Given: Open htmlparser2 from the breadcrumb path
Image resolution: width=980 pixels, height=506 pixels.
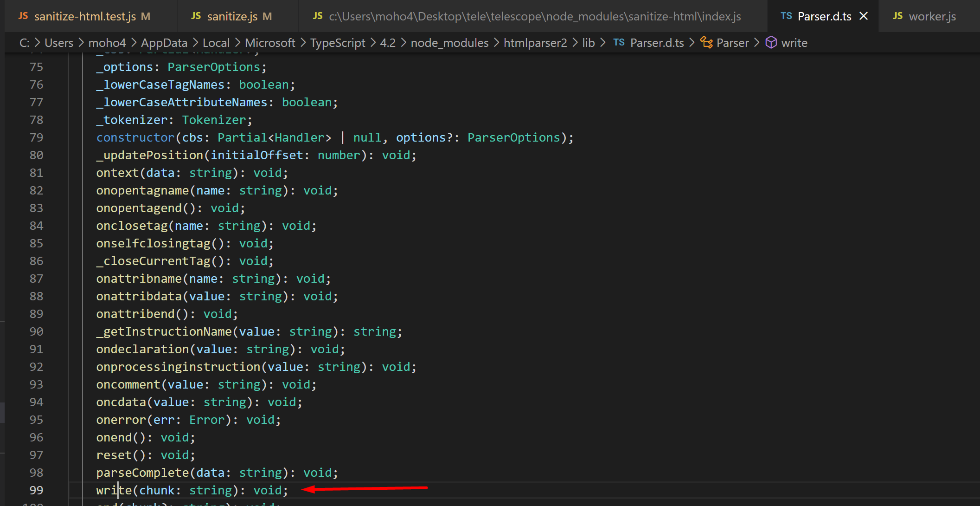Looking at the screenshot, I should tap(535, 42).
